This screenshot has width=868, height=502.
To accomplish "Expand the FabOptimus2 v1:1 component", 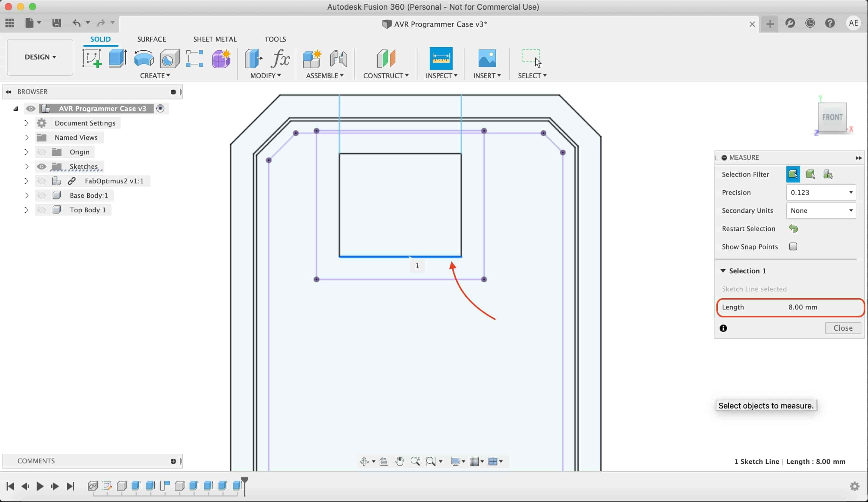I will coord(26,180).
